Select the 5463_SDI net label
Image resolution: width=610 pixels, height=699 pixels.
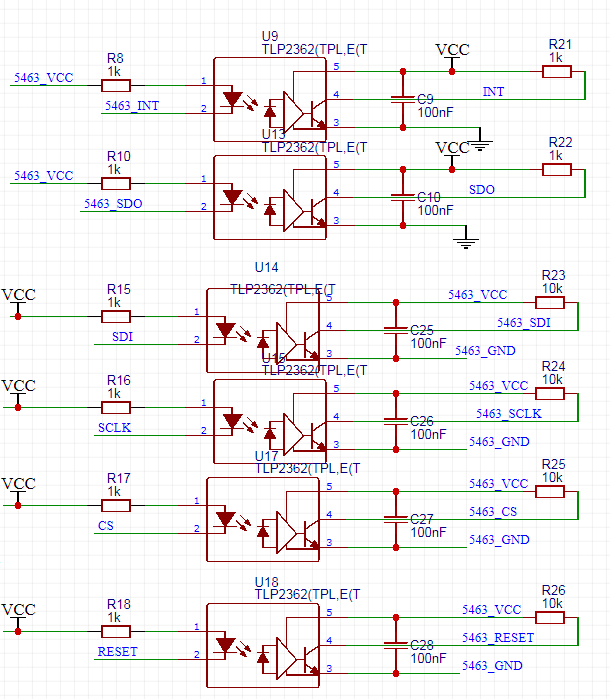(524, 323)
